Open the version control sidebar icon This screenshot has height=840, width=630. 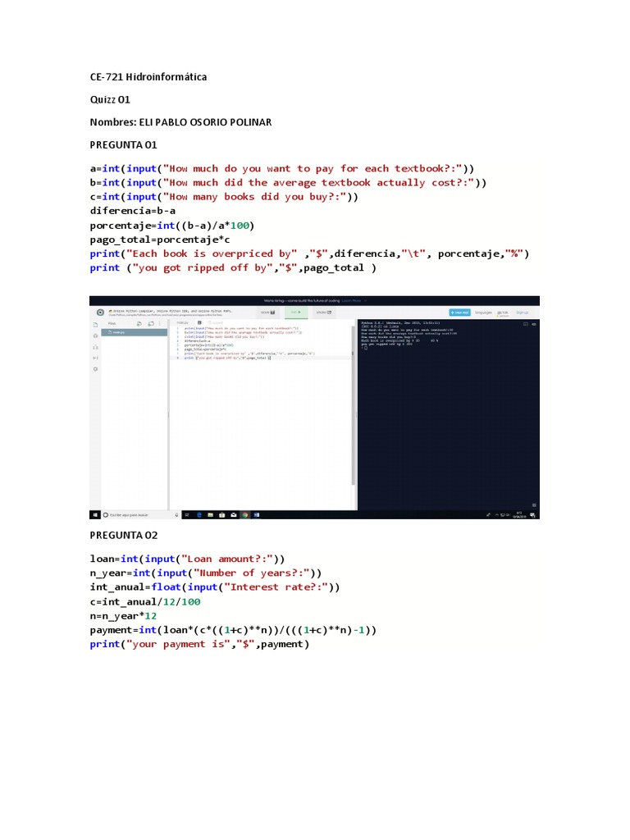tap(95, 347)
